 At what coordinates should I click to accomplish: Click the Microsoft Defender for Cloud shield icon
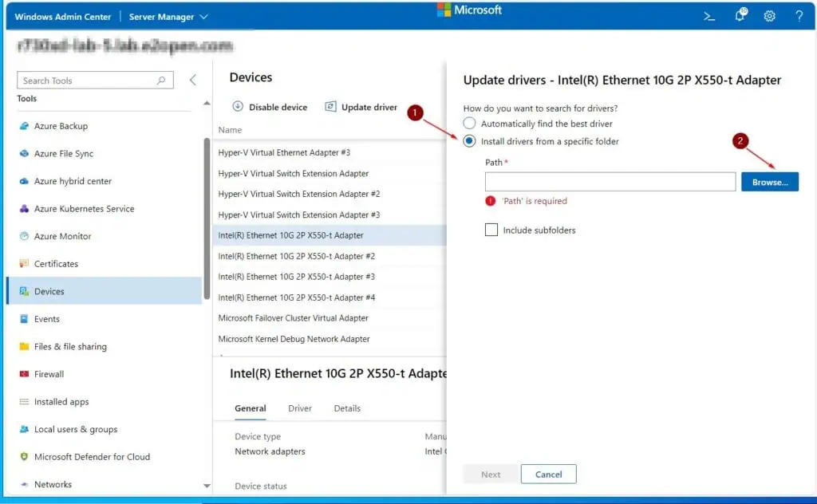[x=24, y=457]
